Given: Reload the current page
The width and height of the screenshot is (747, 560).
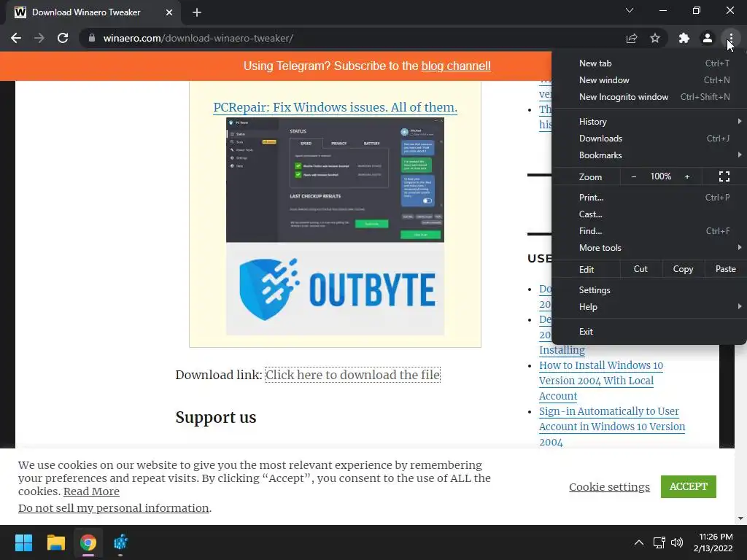Looking at the screenshot, I should click(x=63, y=38).
